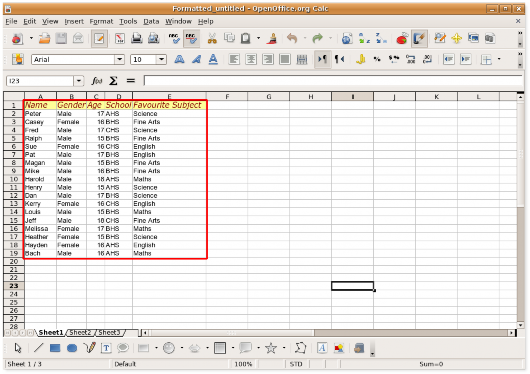This screenshot has height=374, width=530.
Task: Click the Undo arrow icon
Action: point(292,38)
